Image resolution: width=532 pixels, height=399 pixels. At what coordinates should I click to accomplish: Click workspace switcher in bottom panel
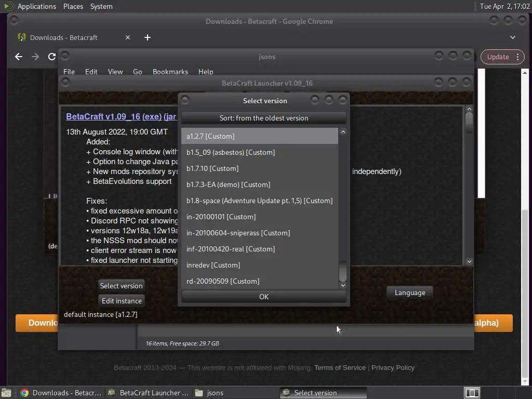[472, 393]
